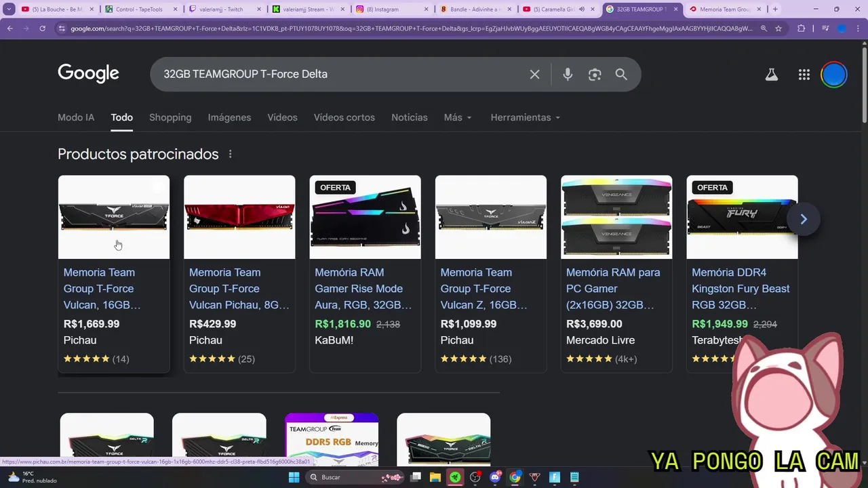Screen dimensions: 868x488
Task: Click into the Google search field
Action: [x=339, y=74]
